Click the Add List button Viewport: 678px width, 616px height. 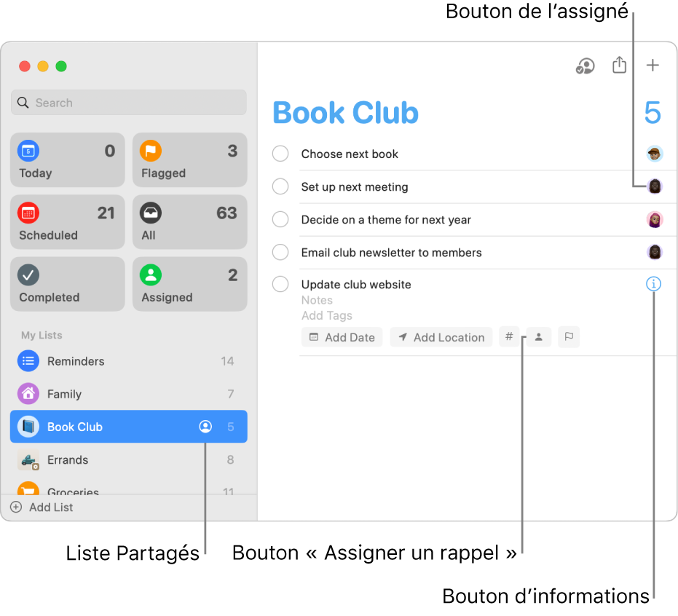(42, 508)
